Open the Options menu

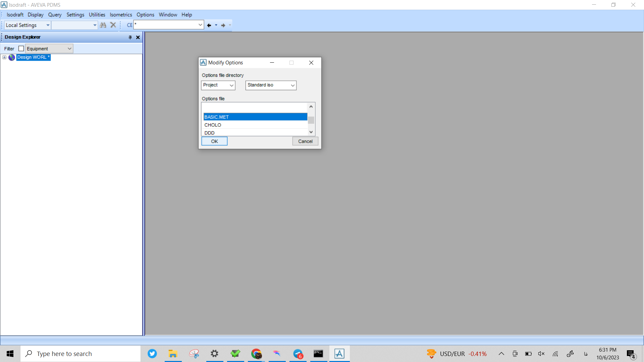pos(145,15)
